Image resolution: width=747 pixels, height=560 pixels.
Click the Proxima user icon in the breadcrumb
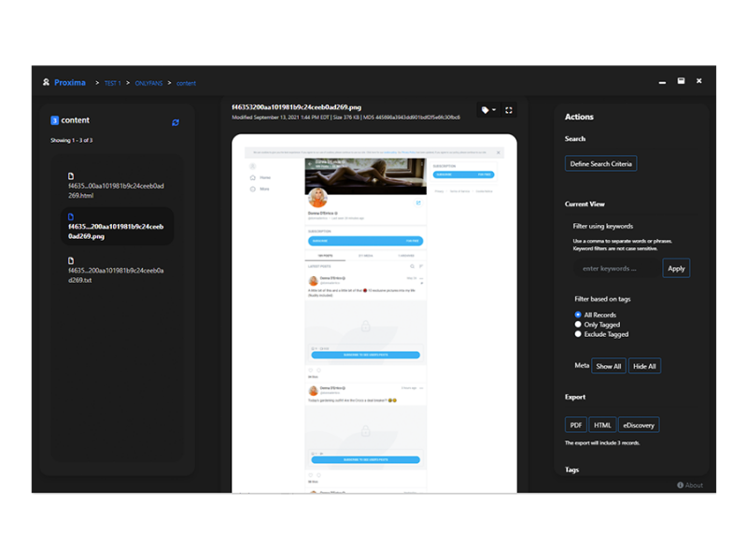(46, 82)
